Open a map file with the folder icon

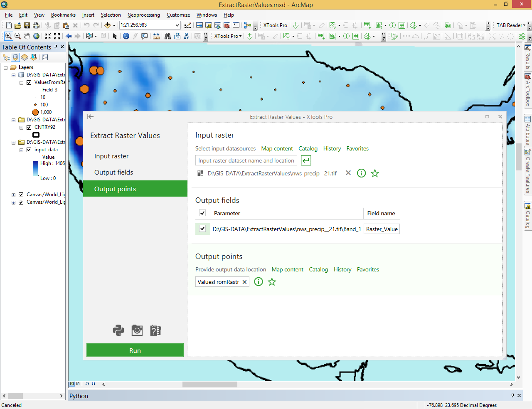(17, 25)
